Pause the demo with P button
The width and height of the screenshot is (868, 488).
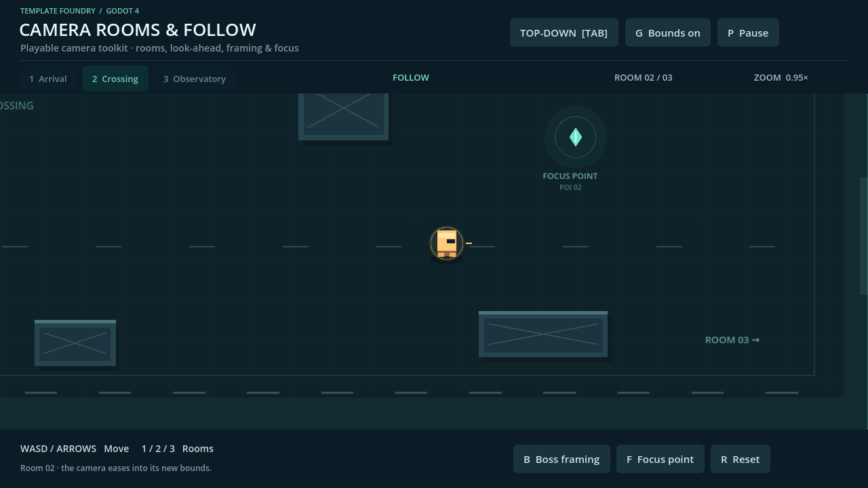(748, 33)
